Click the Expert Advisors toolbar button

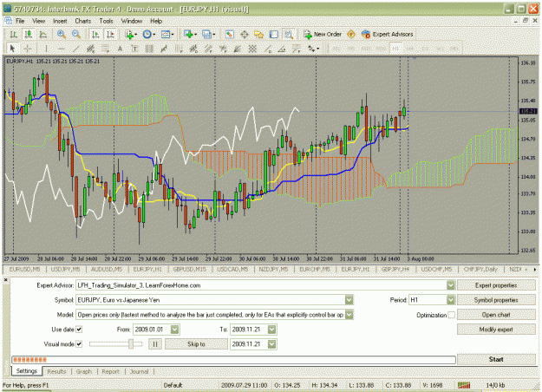click(387, 34)
